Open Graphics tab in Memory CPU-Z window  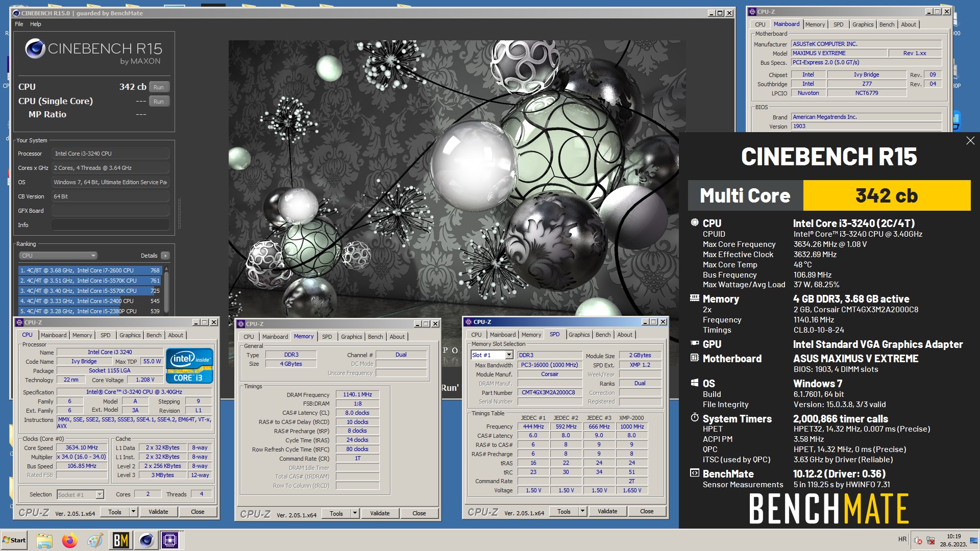pos(351,337)
